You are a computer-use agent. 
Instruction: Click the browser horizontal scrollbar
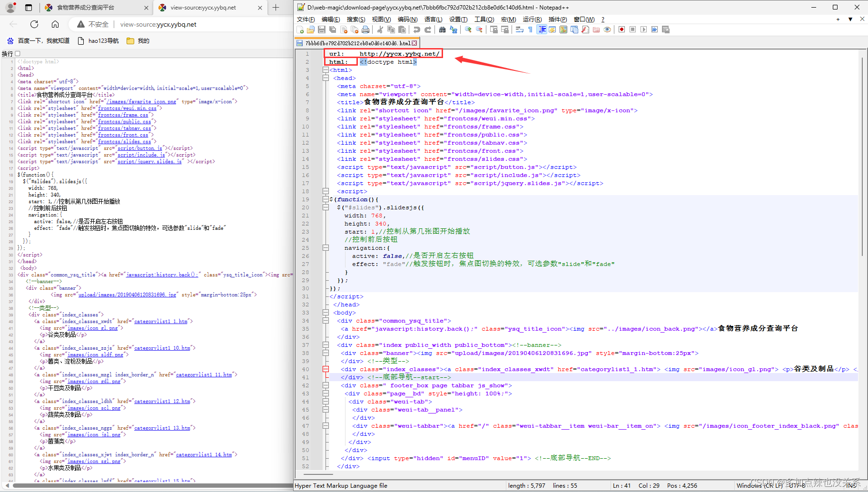[153, 486]
